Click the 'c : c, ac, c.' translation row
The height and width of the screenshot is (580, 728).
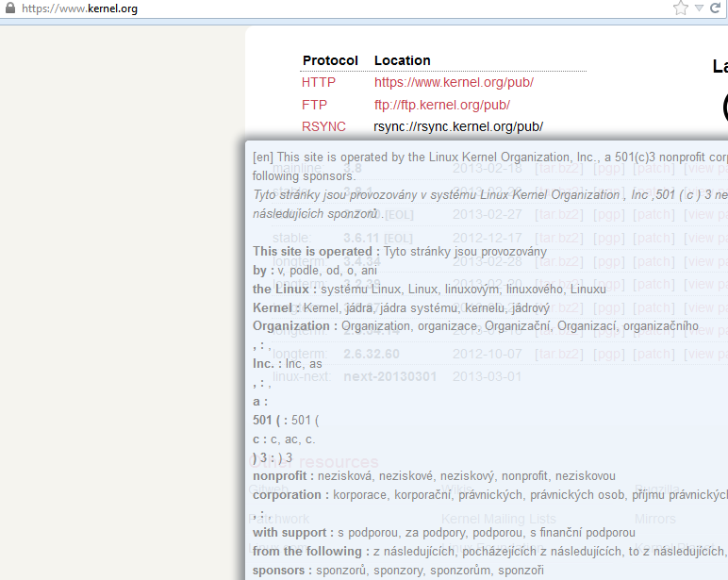[x=284, y=439]
